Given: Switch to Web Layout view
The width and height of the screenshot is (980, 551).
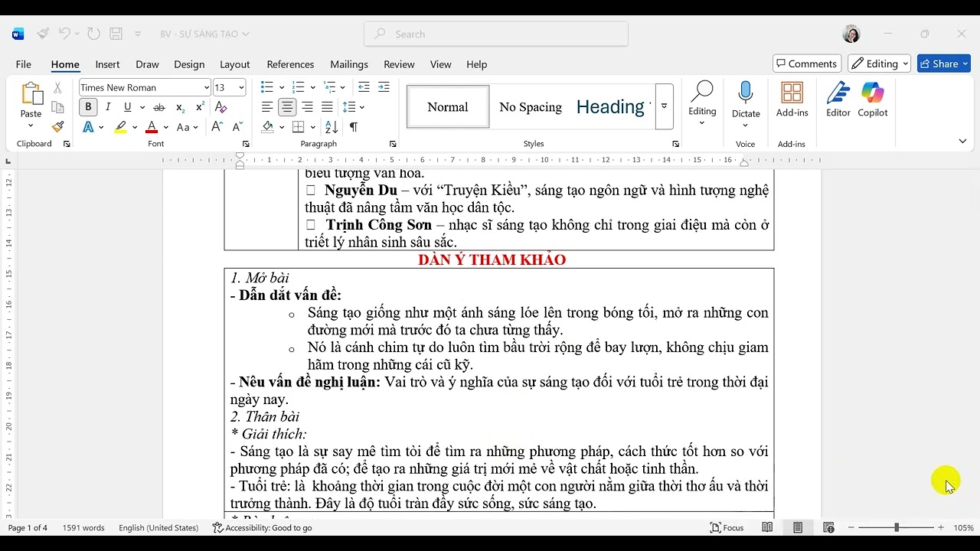Looking at the screenshot, I should 828,527.
